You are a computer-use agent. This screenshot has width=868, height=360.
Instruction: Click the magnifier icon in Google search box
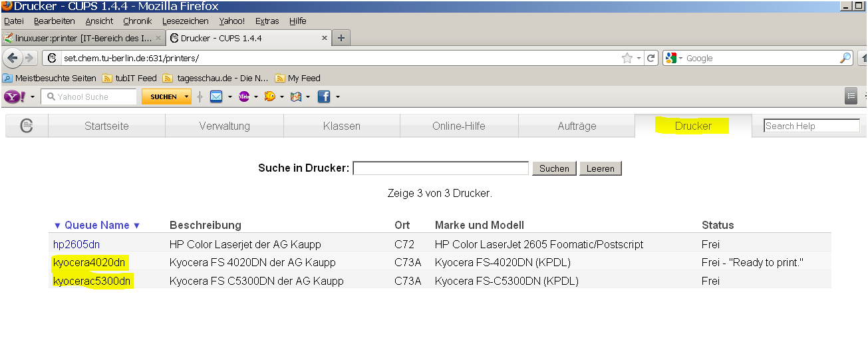click(x=845, y=58)
